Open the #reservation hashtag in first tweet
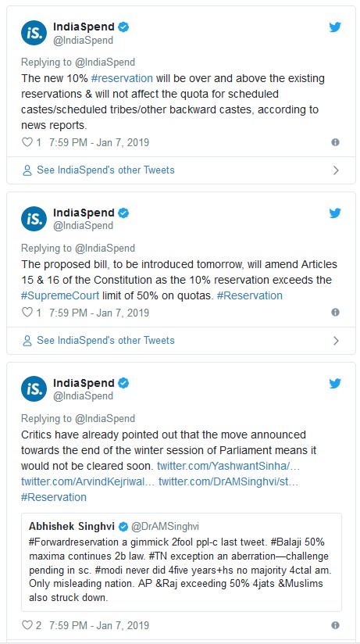This screenshot has height=644, width=360. pos(122,78)
